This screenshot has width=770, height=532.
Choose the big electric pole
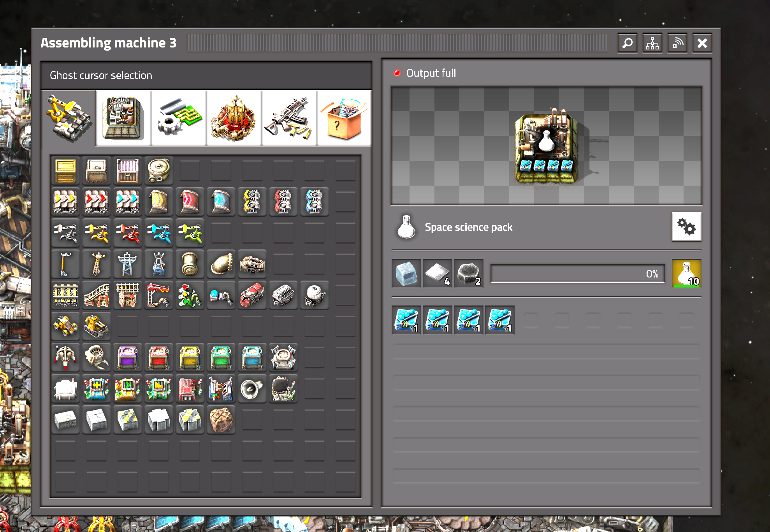pyautogui.click(x=128, y=264)
